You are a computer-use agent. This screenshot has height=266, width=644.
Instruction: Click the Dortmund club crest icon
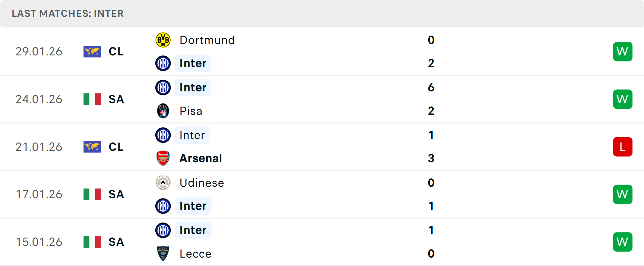163,40
